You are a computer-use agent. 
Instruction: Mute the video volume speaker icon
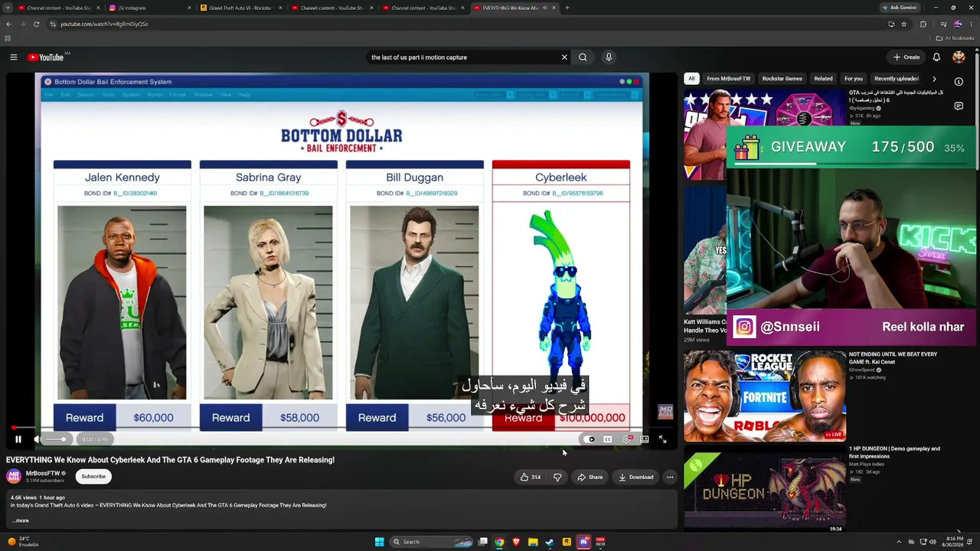tap(38, 439)
